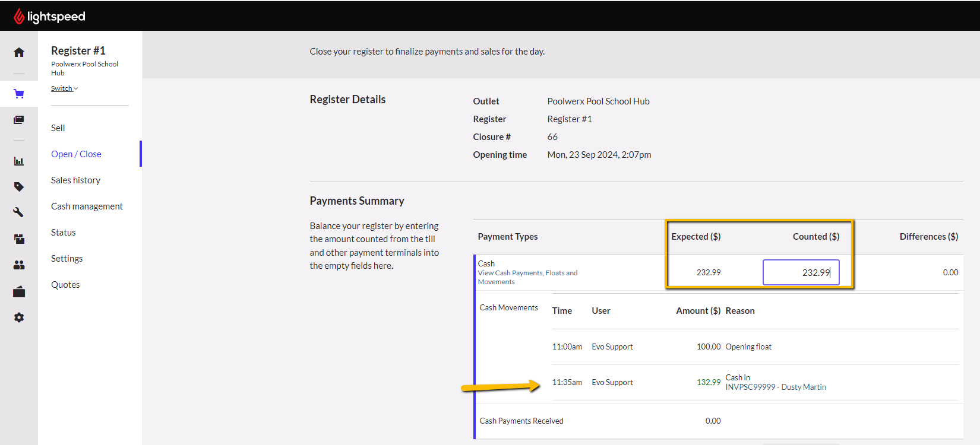Screen dimensions: 980x445
Task: Open Status menu item
Action: (64, 233)
